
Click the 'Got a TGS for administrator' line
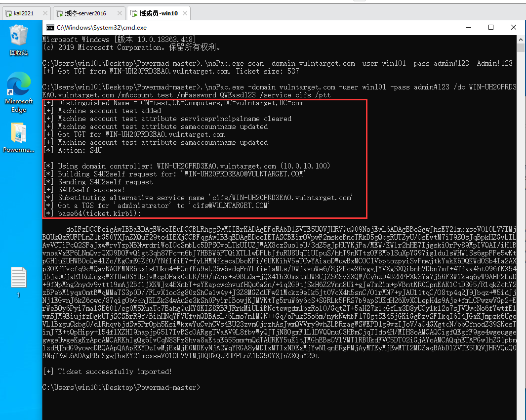click(x=157, y=206)
